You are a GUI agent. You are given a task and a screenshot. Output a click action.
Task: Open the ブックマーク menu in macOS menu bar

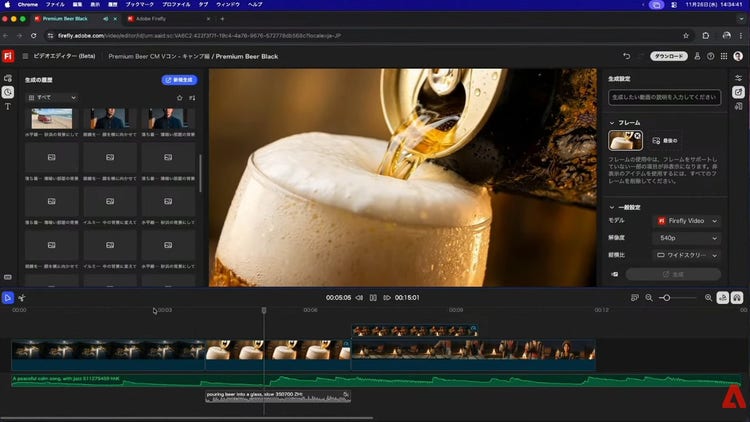coord(142,4)
